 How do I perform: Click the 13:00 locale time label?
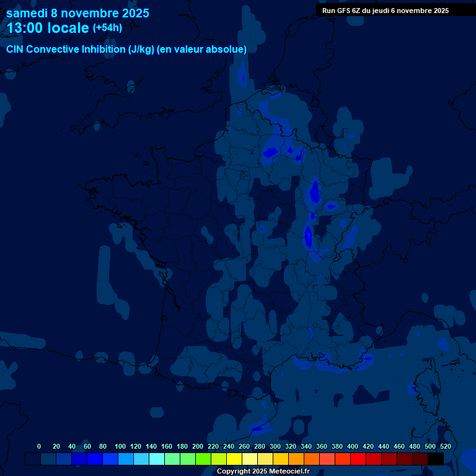coord(48,28)
